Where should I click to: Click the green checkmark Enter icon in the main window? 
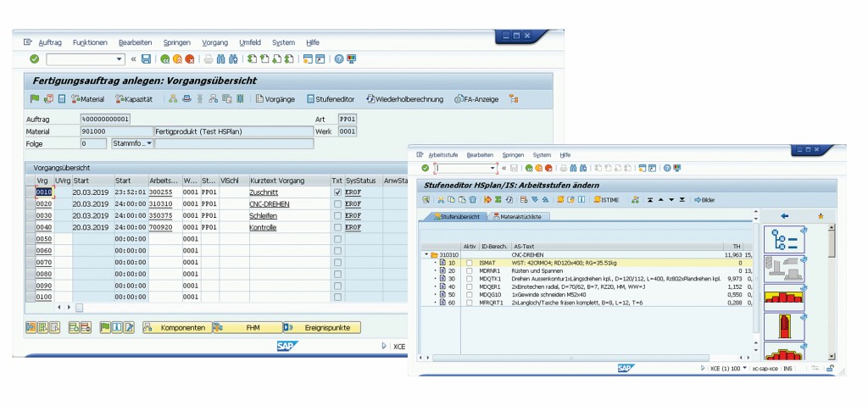click(x=34, y=59)
